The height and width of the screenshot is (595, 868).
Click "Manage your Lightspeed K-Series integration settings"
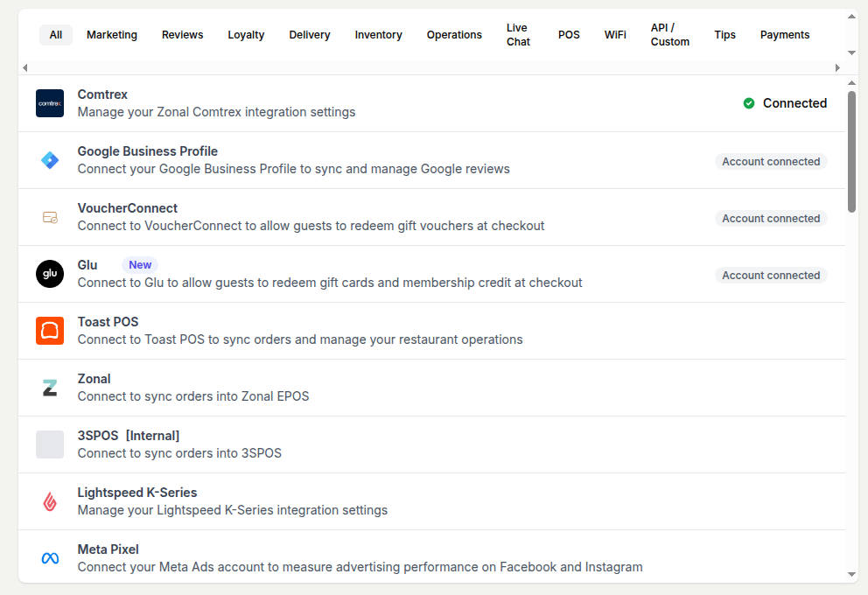click(233, 510)
